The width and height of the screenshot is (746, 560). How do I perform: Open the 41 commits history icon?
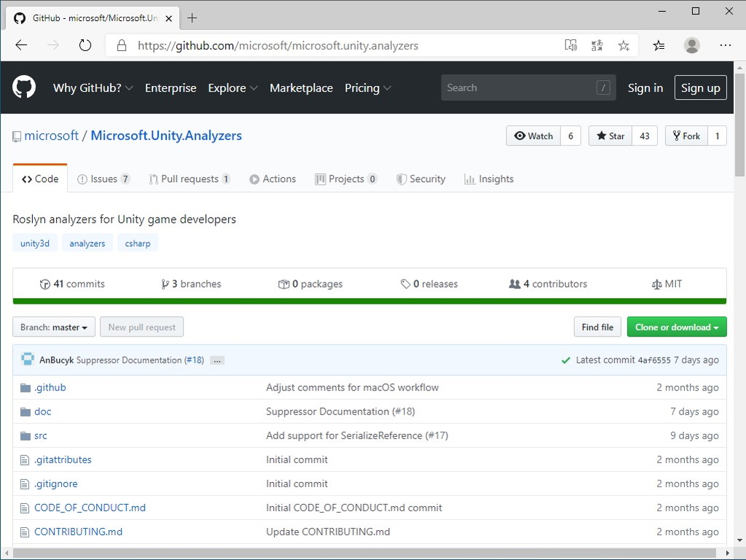(45, 284)
